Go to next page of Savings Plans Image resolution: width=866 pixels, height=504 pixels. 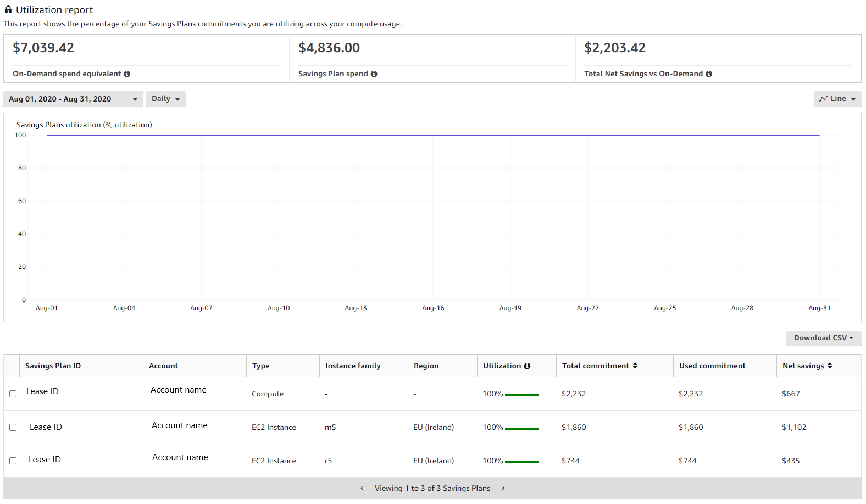(503, 488)
